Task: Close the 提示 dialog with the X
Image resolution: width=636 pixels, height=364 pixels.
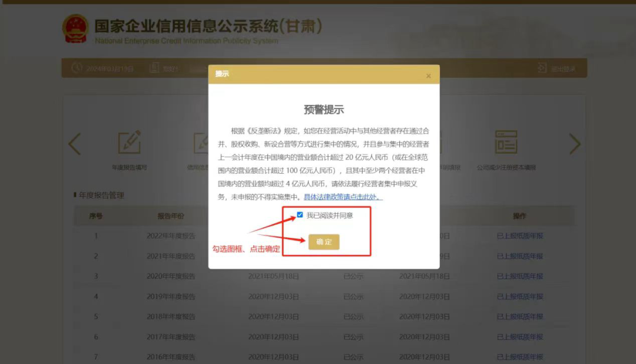Action: click(x=428, y=75)
